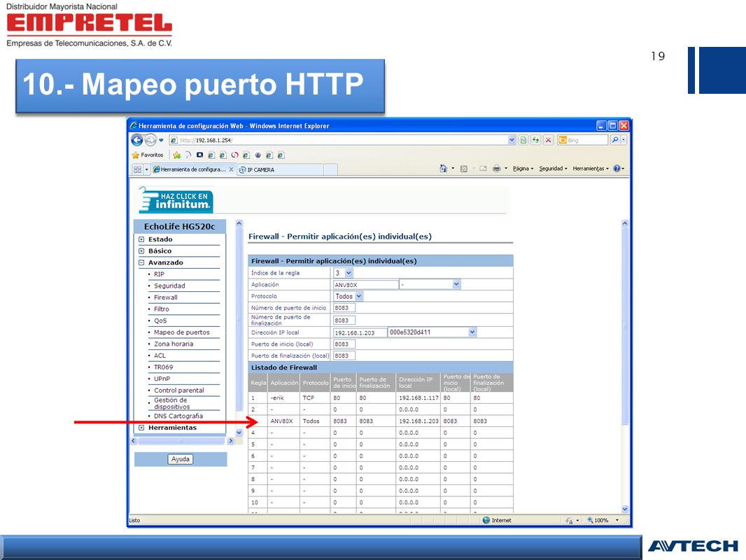Click the Print icon

pyautogui.click(x=497, y=169)
